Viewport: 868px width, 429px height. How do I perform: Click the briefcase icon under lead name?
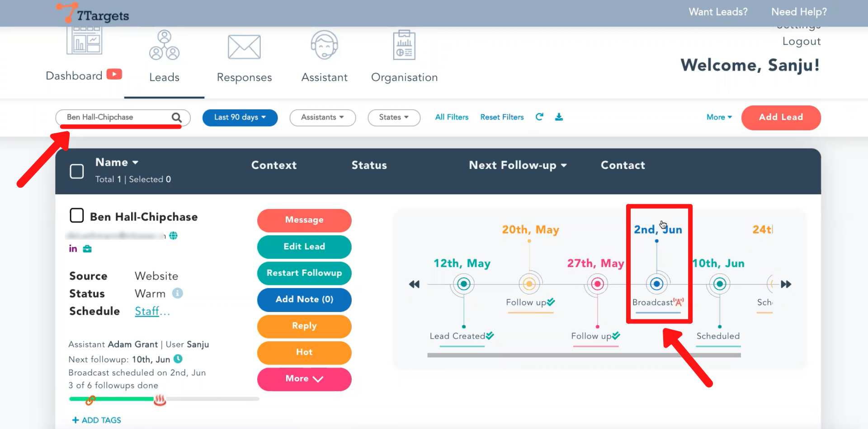click(87, 249)
